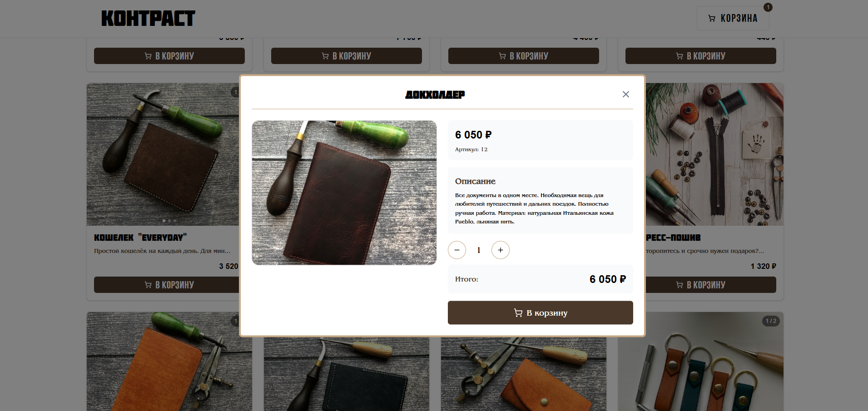This screenshot has height=411, width=868.
Task: Click the cart item count badge
Action: pos(768,7)
